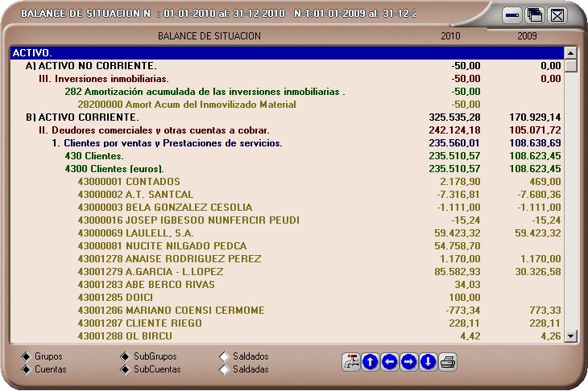Select the 430 Clientes row
Viewport: 588px width, 391px height.
[93, 156]
